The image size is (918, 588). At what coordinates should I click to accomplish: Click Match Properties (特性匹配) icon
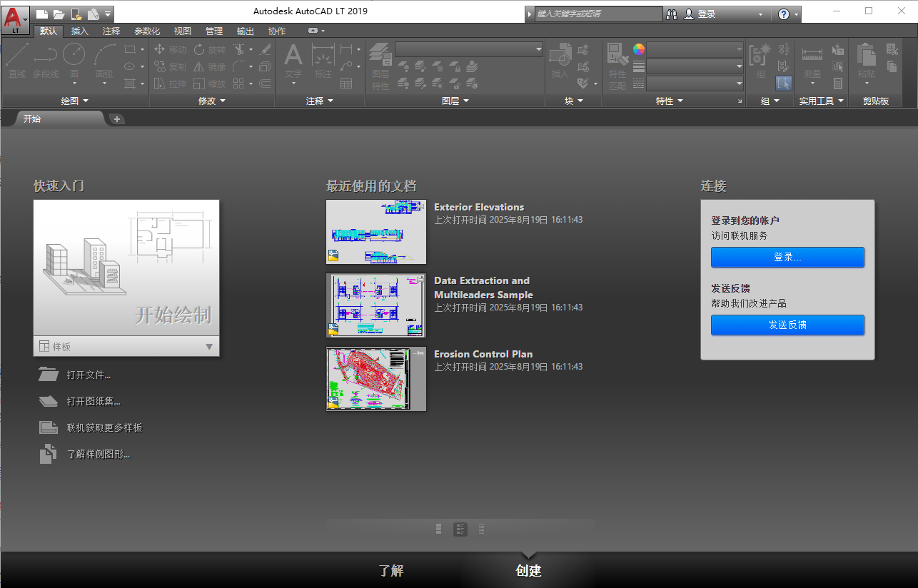pyautogui.click(x=617, y=66)
